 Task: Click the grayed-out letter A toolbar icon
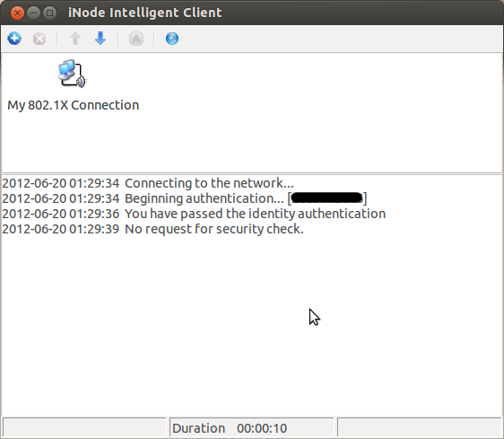coord(136,39)
